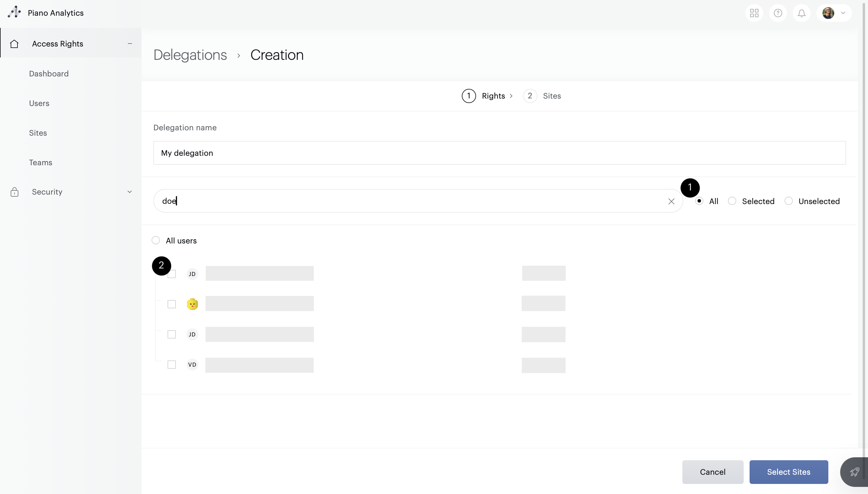Open Teams from sidebar menu
This screenshot has height=494, width=868.
tap(41, 163)
